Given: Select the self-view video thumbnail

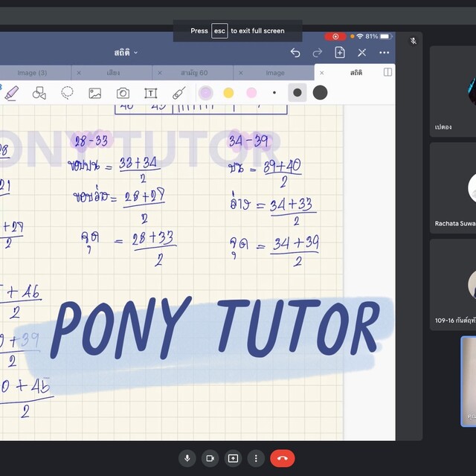Looking at the screenshot, I should 469,382.
